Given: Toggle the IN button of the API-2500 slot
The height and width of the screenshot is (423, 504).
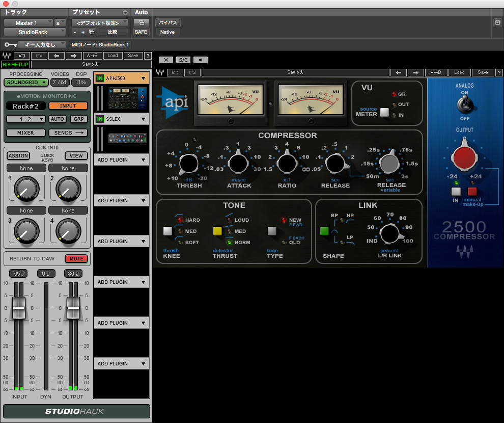Looking at the screenshot, I should [100, 78].
